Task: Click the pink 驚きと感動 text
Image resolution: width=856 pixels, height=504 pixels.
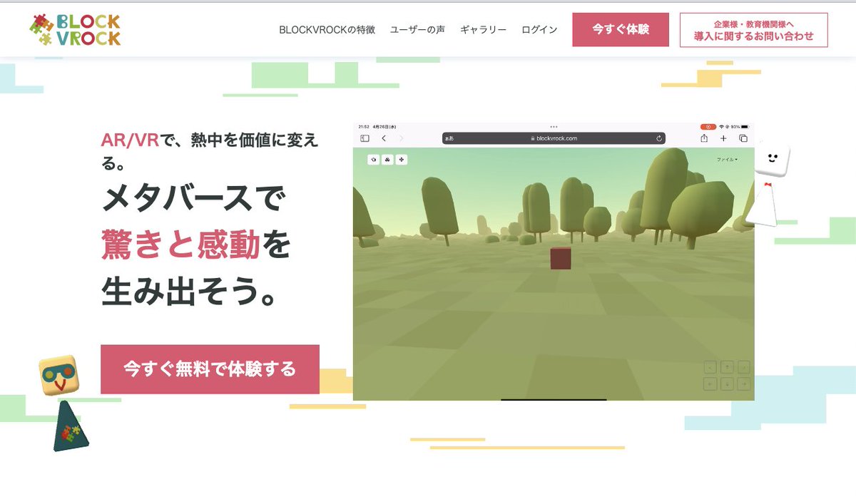Action: [181, 245]
